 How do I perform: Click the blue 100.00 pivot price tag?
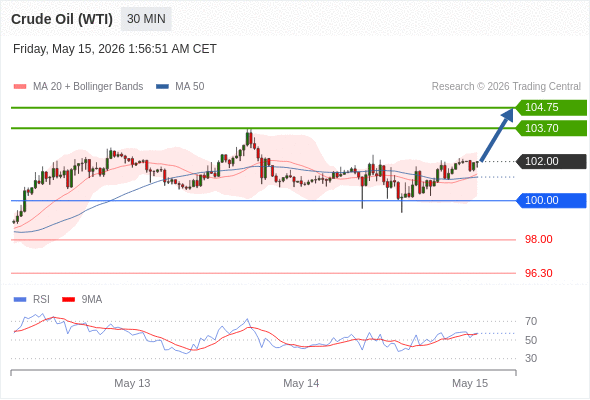(x=551, y=201)
